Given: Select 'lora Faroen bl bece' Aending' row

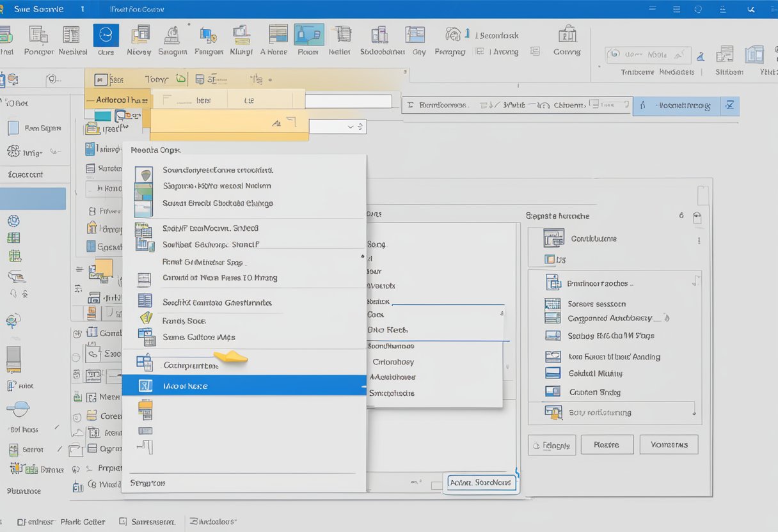Looking at the screenshot, I should click(614, 357).
